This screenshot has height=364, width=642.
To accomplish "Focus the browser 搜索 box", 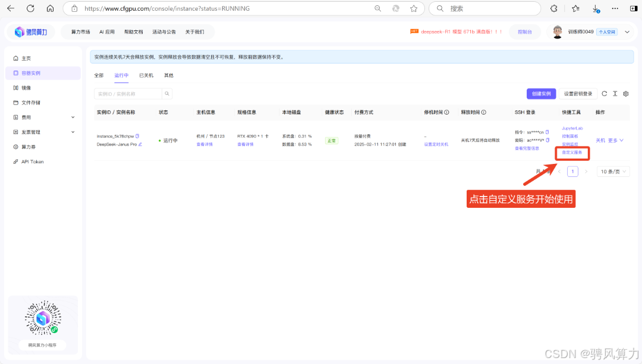I will 485,8.
